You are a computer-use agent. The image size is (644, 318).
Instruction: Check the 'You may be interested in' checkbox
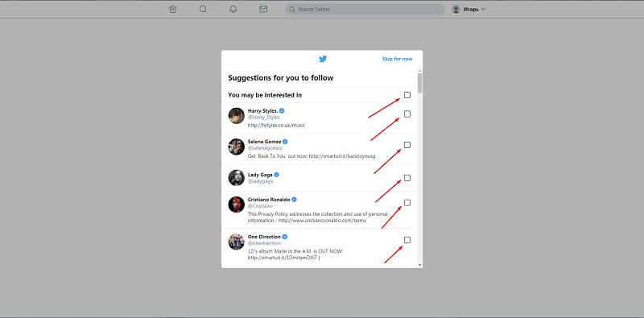407,95
